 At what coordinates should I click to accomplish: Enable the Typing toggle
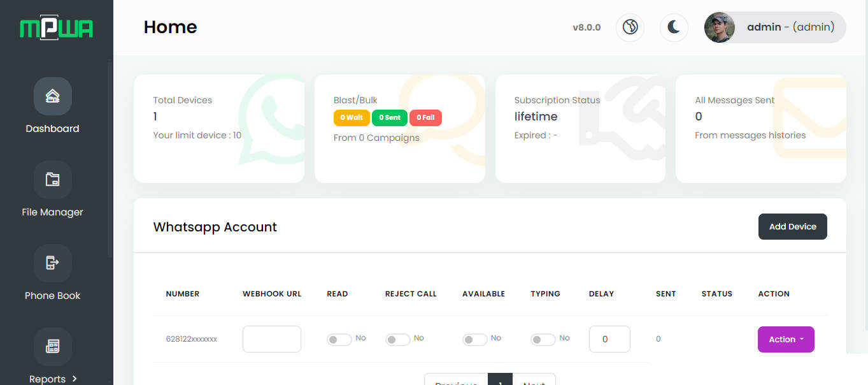point(543,340)
